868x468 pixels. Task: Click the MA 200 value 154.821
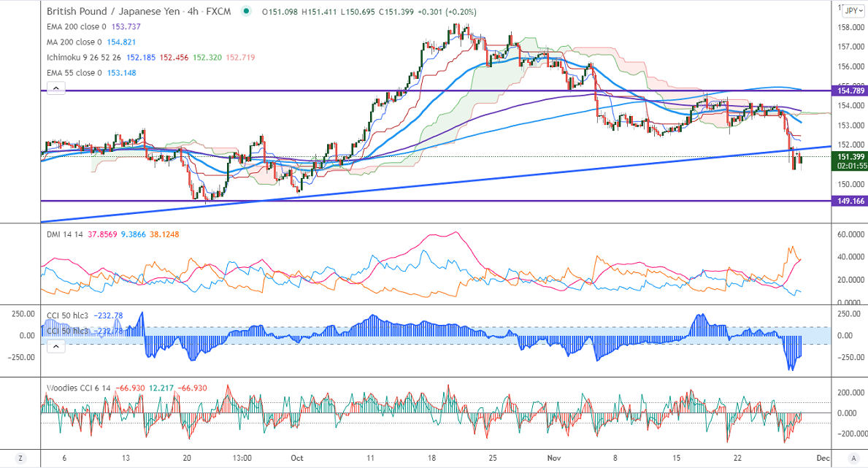click(121, 42)
